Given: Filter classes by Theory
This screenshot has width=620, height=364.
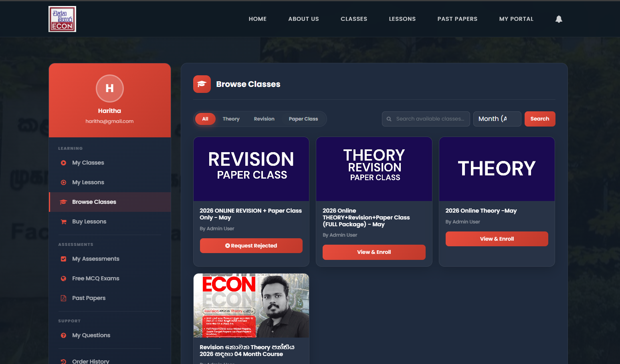Looking at the screenshot, I should point(231,119).
